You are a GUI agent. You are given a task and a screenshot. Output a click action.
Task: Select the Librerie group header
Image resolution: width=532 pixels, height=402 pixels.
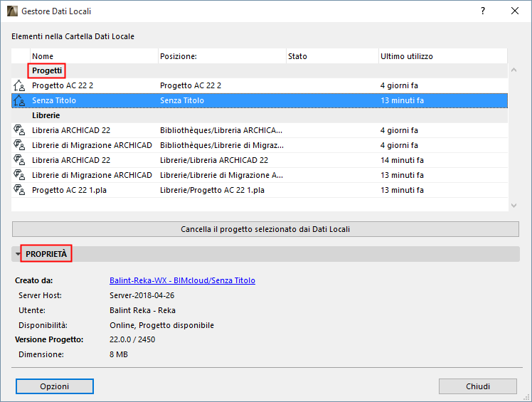[46, 115]
